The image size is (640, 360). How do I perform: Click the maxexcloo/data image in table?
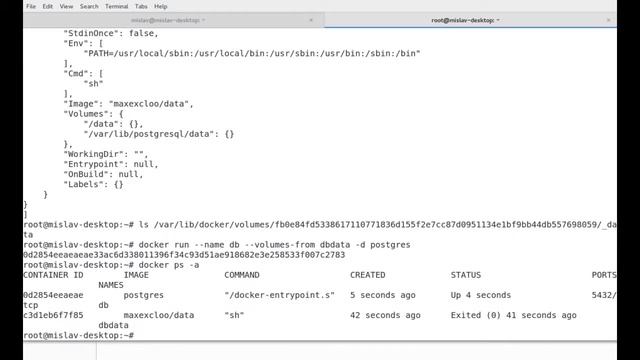point(159,316)
